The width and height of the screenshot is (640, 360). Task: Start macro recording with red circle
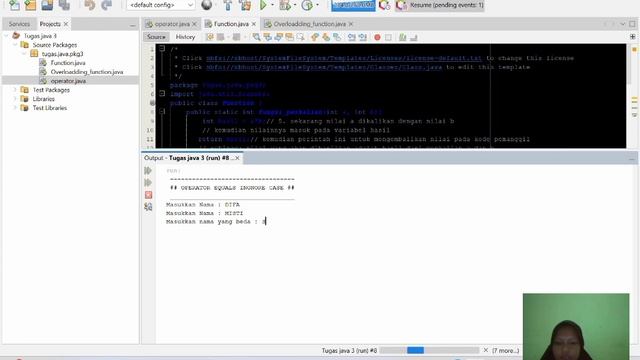pos(377,37)
